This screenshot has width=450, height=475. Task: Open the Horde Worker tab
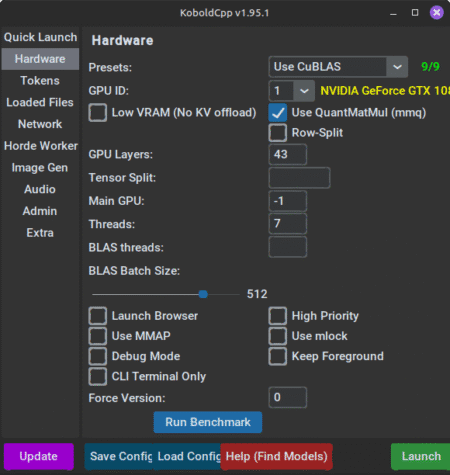(x=40, y=146)
